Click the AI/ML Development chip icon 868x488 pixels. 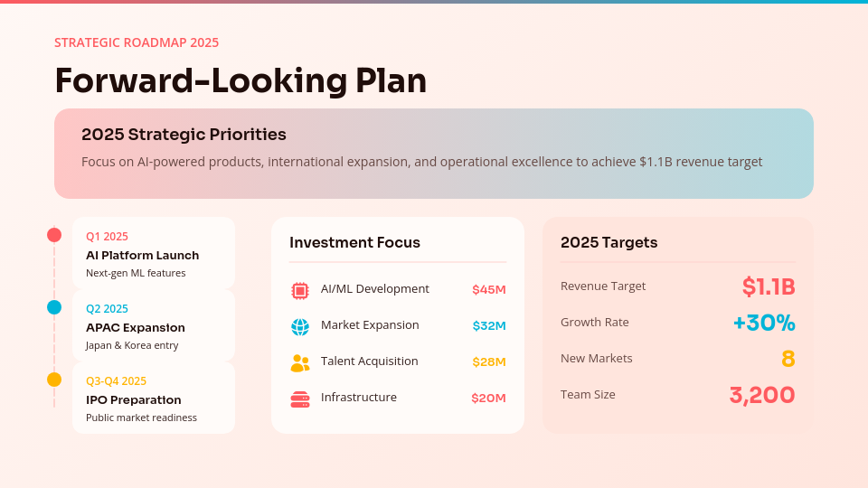tap(300, 290)
